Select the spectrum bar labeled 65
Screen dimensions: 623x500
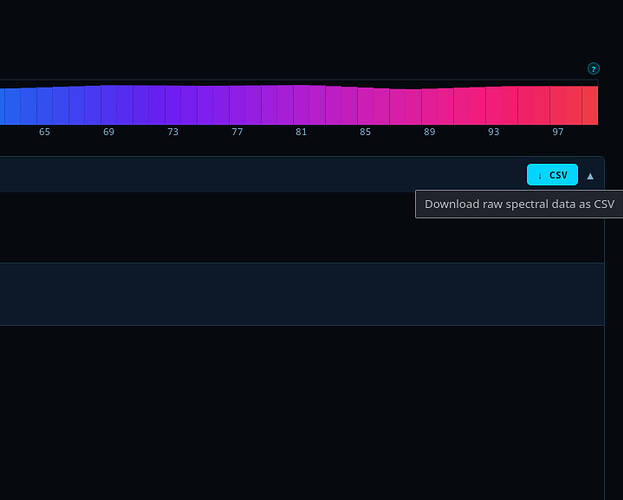[x=45, y=106]
